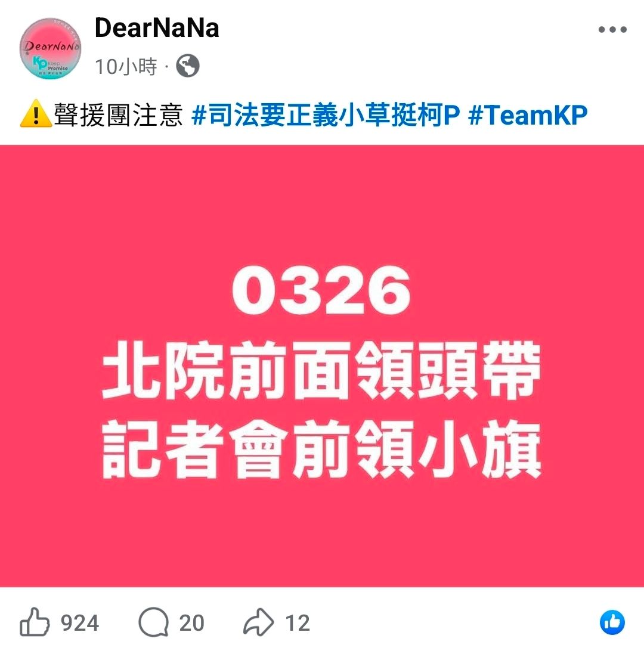The height and width of the screenshot is (654, 644).
Task: Open the #TeamKP hashtag
Action: pyautogui.click(x=528, y=114)
